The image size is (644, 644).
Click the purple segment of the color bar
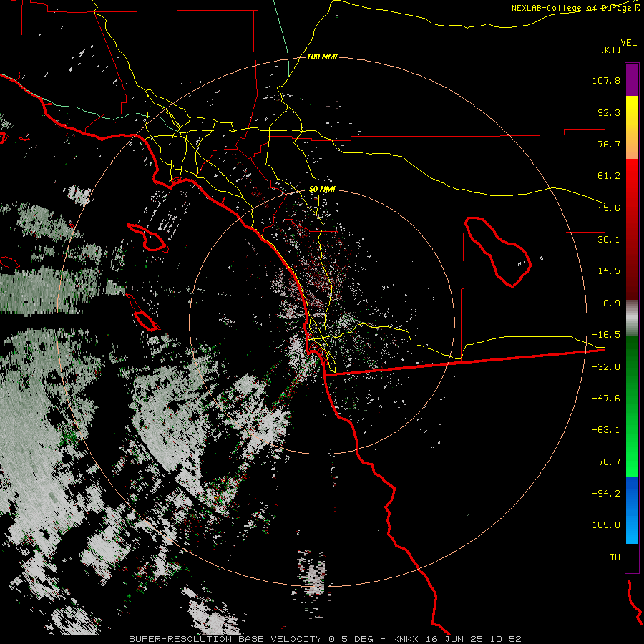click(x=632, y=79)
